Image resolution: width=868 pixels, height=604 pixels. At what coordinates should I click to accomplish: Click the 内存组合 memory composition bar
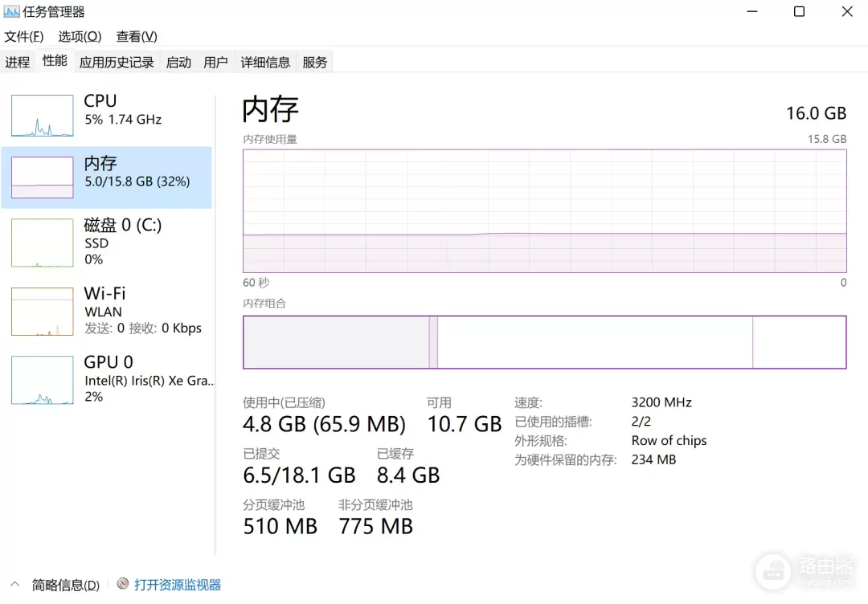tap(544, 342)
